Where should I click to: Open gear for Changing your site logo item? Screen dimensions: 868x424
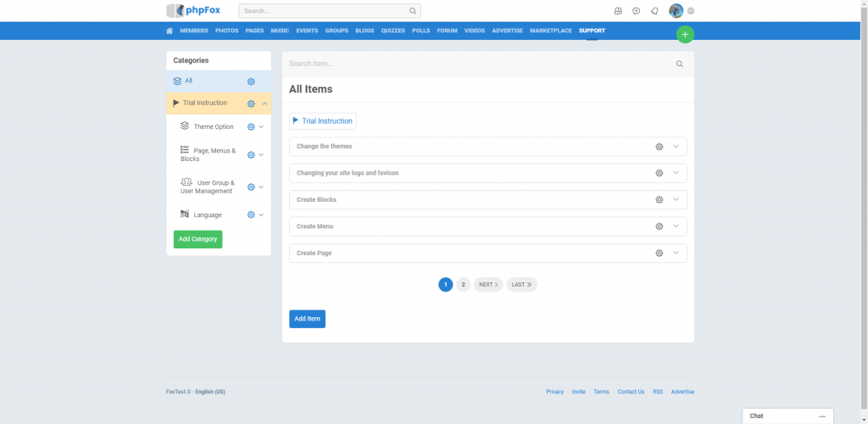659,173
